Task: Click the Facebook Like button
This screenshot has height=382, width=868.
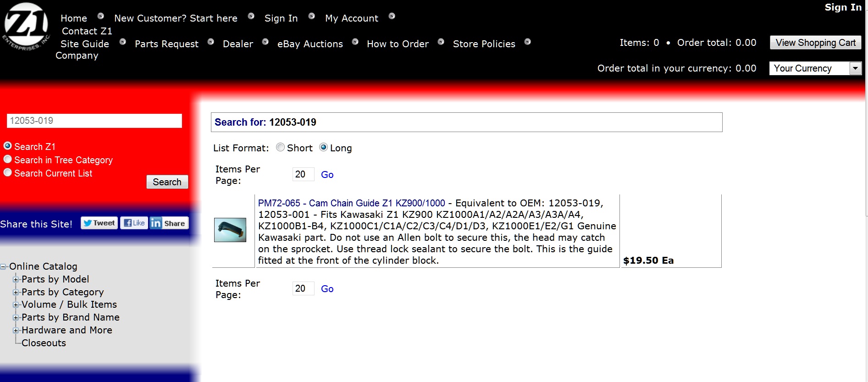Action: point(134,223)
